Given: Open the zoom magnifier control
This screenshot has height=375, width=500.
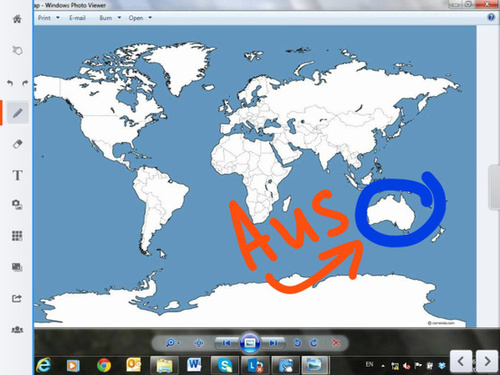Looking at the screenshot, I should 172,343.
